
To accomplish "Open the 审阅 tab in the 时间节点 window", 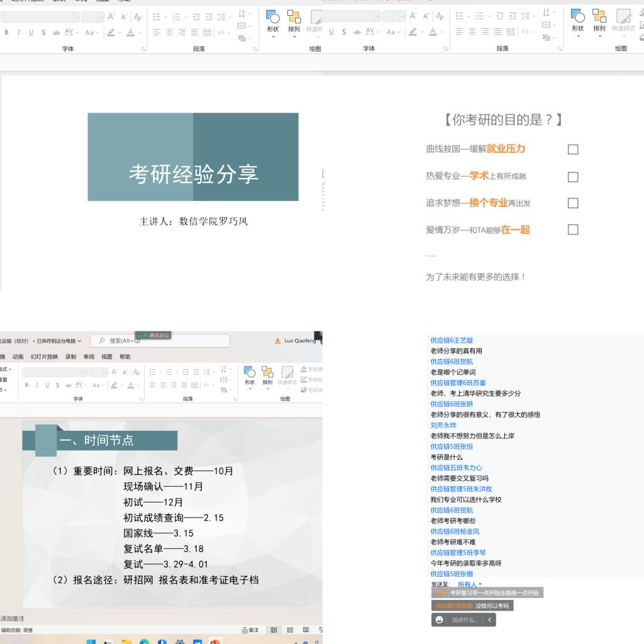I will (89, 357).
